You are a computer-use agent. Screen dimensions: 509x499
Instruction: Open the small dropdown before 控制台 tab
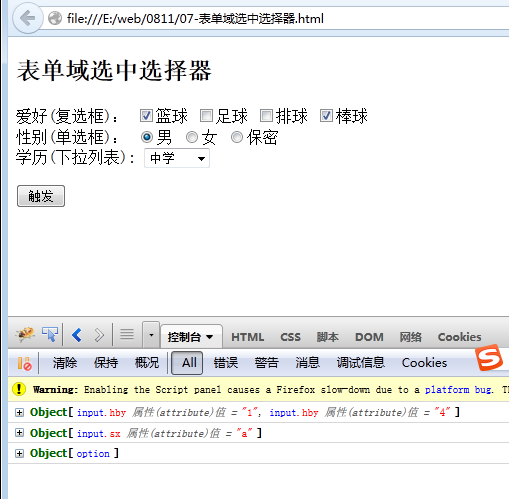(x=151, y=335)
